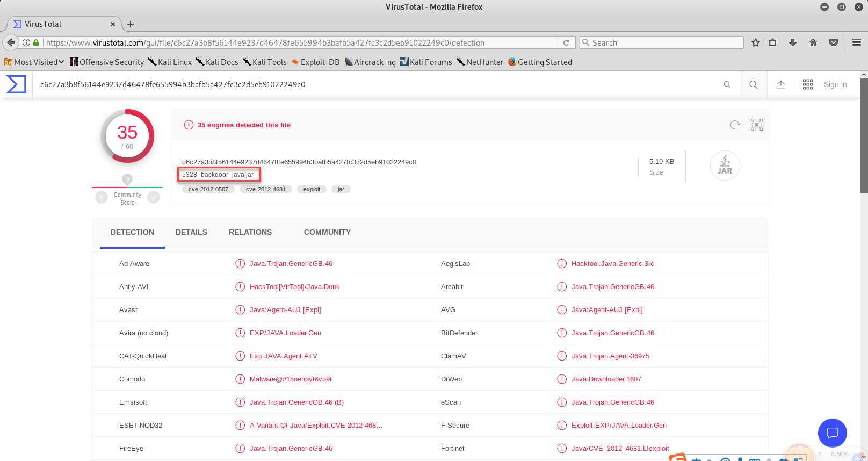
Task: Open the downloads arrow icon
Action: coord(793,42)
